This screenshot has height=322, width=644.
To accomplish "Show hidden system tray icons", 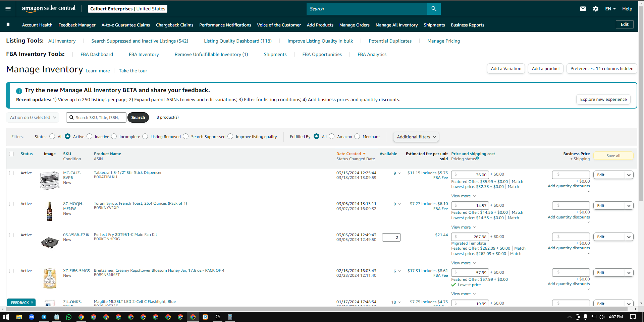I will pos(569,317).
